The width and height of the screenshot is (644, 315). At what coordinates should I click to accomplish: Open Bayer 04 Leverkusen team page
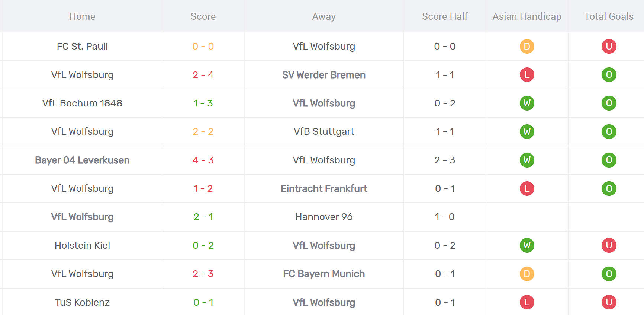82,160
